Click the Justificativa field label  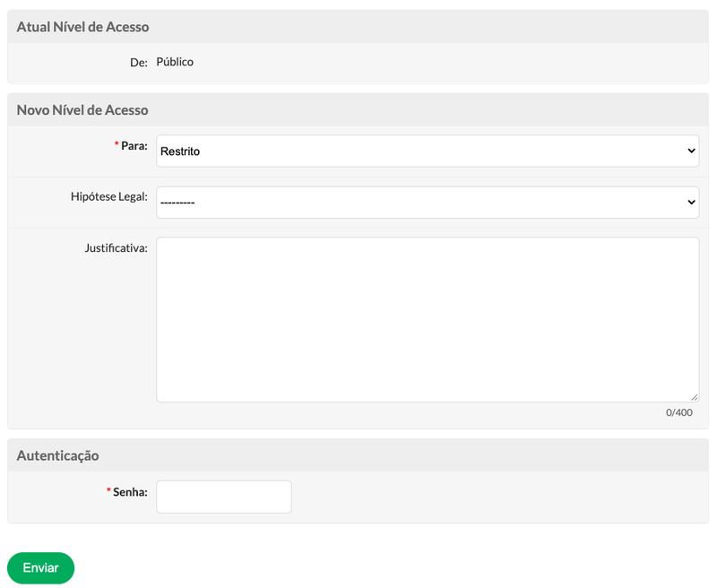tap(117, 248)
